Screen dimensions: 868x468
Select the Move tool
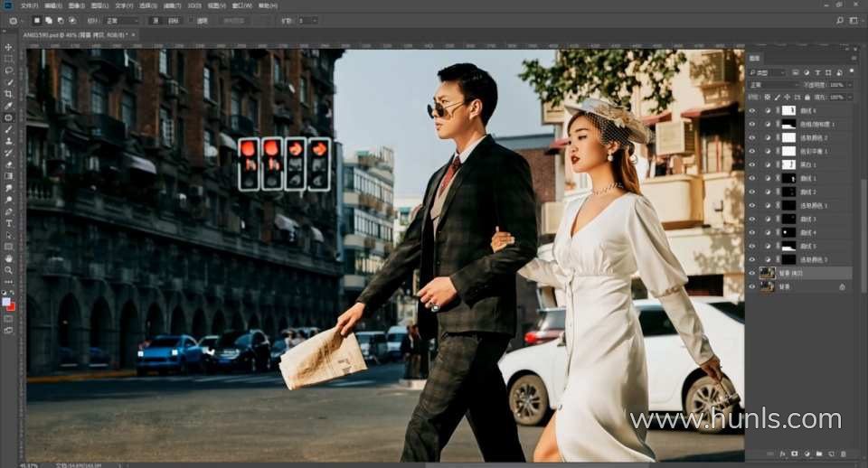(8, 47)
